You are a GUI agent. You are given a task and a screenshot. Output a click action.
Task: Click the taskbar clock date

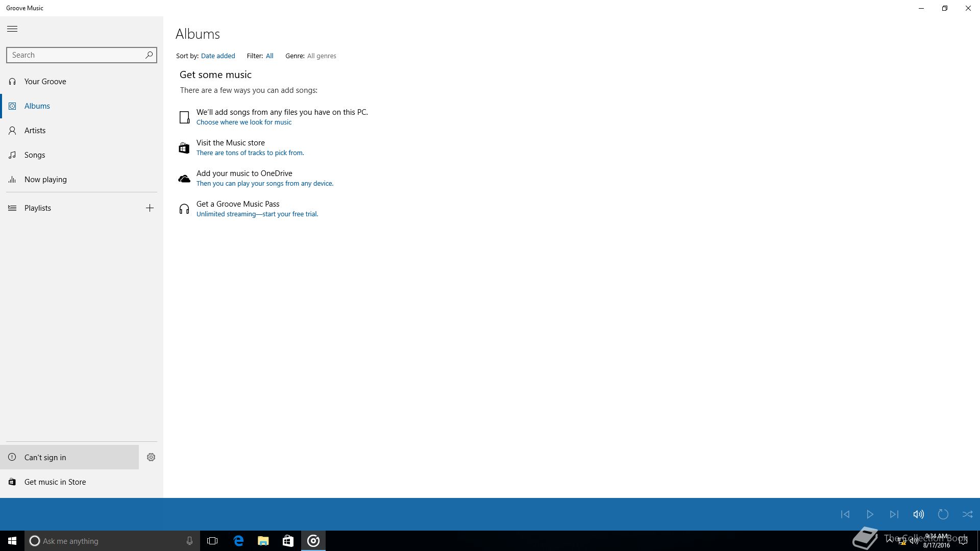tap(937, 545)
